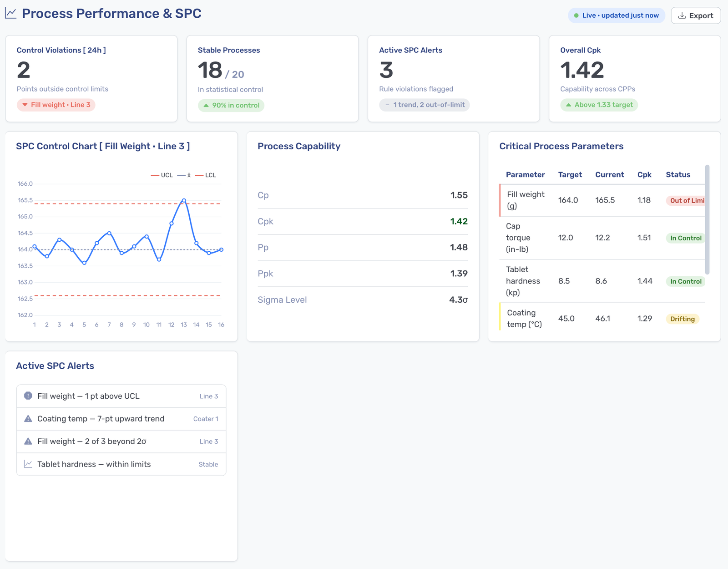The image size is (728, 569).
Task: Click the exclamation icon for '1 pt above UCL'
Action: pyautogui.click(x=28, y=396)
